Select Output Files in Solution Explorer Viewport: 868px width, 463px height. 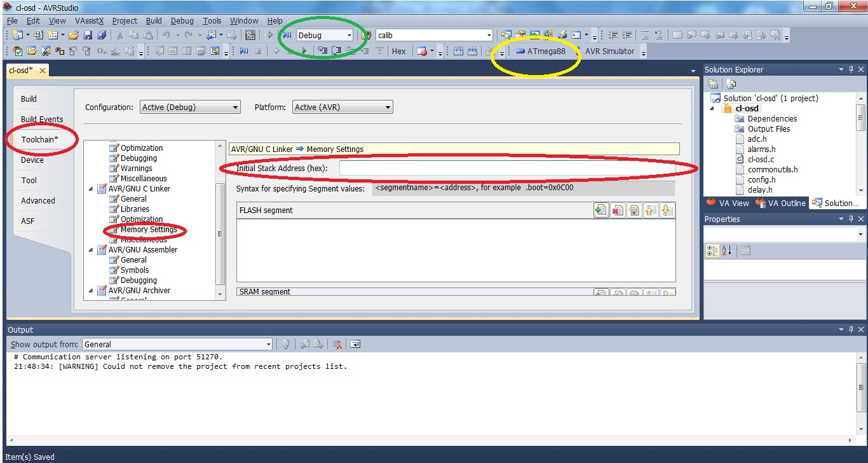pos(768,128)
